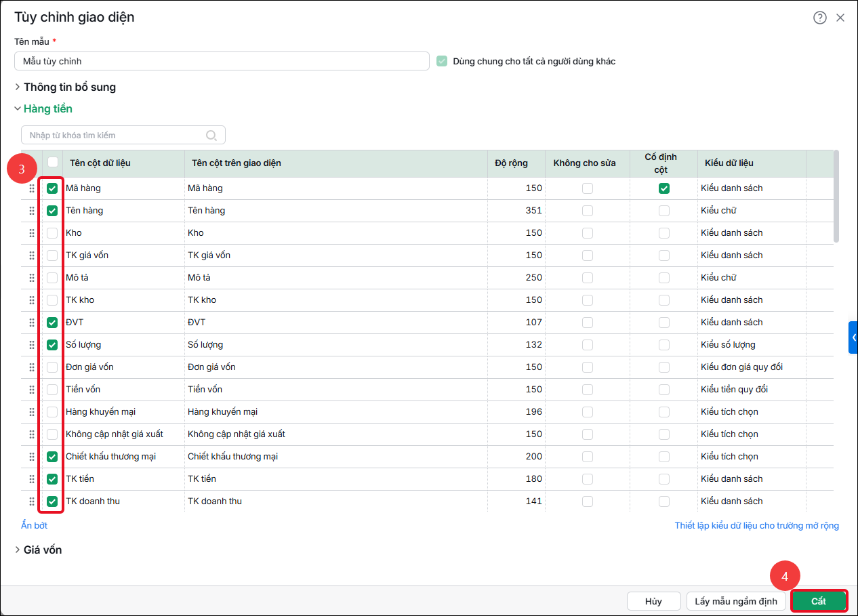Tick the select-all header checkbox
858x616 pixels.
coord(52,163)
